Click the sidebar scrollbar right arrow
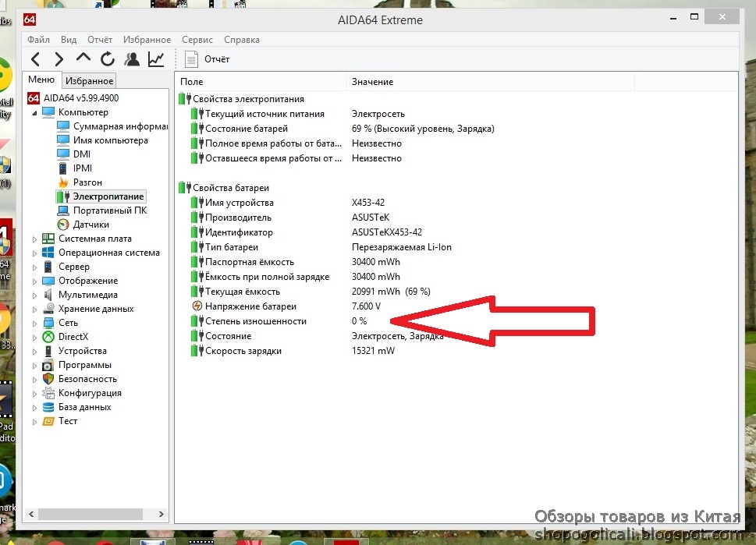Screen dimensions: 756x545 [x=161, y=514]
